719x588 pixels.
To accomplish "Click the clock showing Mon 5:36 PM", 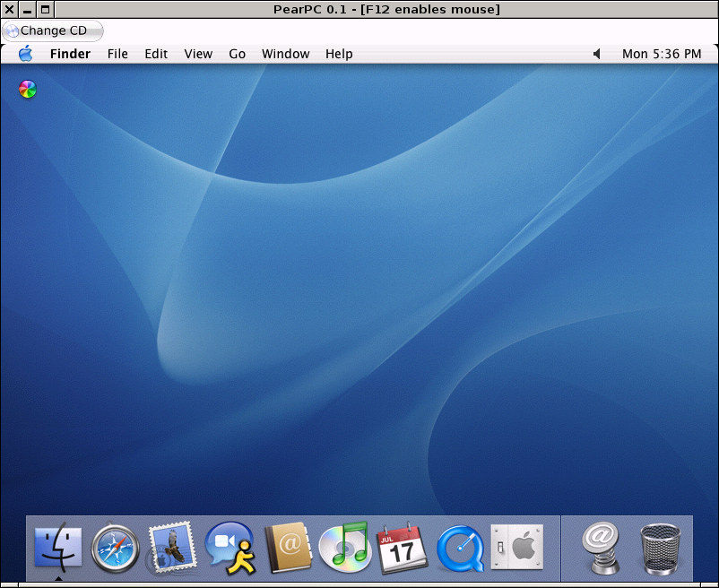I will click(662, 54).
